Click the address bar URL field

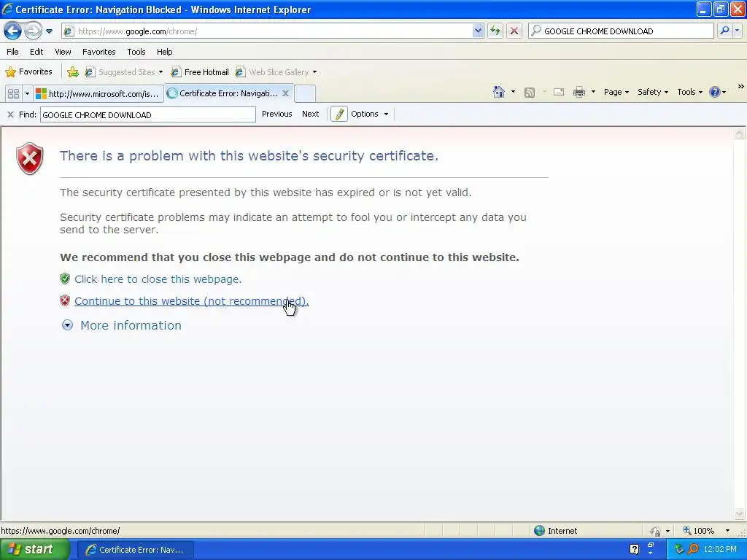click(267, 31)
